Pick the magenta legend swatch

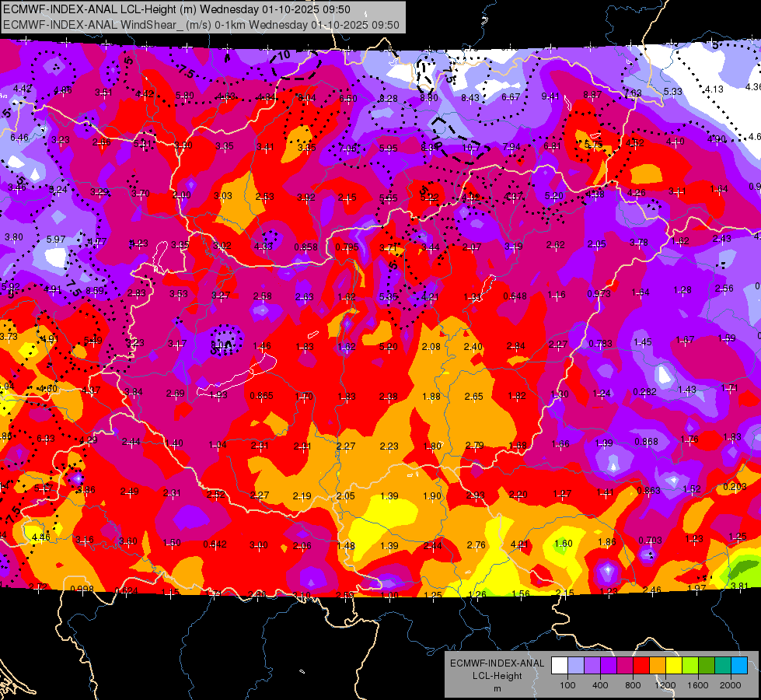625,665
